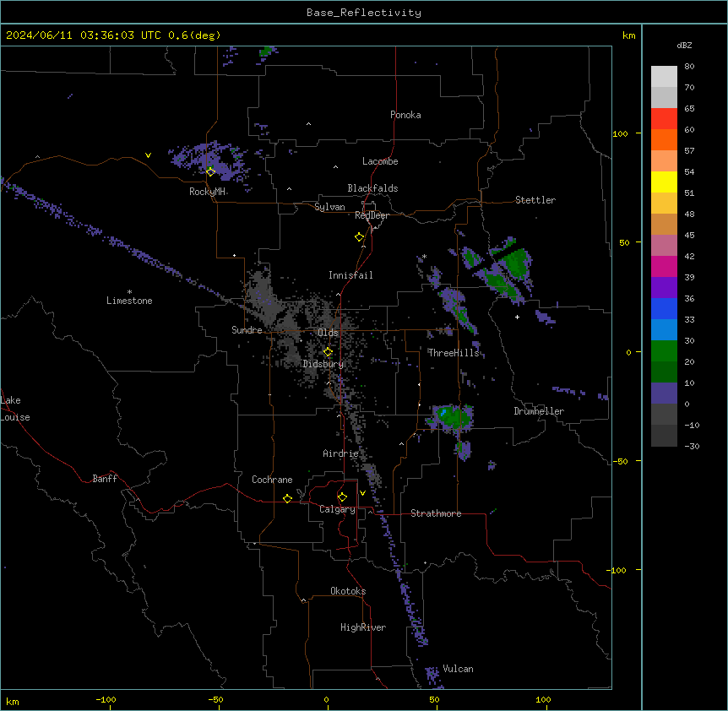
Task: Select the Didsbury label
Action: 323,364
